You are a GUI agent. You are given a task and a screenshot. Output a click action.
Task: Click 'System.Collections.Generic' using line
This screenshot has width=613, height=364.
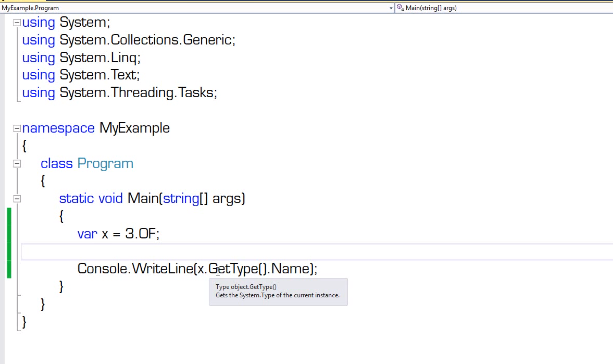tap(129, 40)
